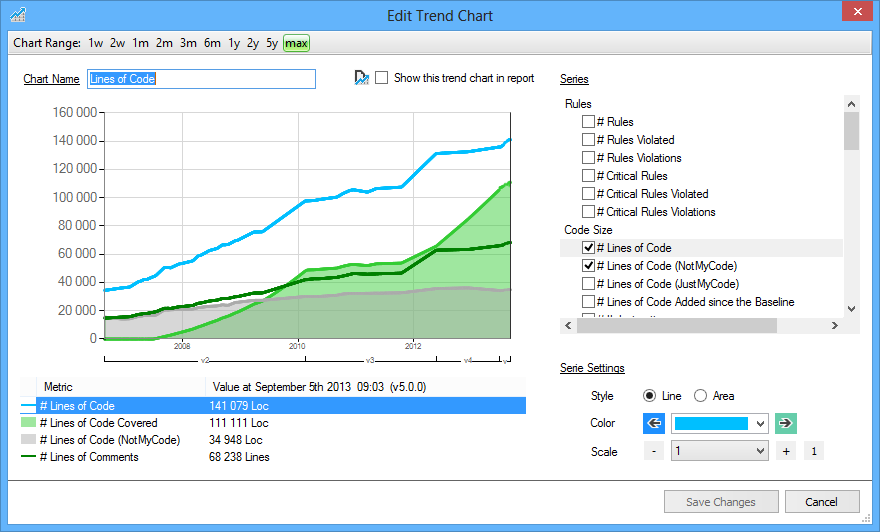Viewport: 880px width, 532px height.
Task: Select # Lines of Comments metric row
Action: pyautogui.click(x=89, y=457)
